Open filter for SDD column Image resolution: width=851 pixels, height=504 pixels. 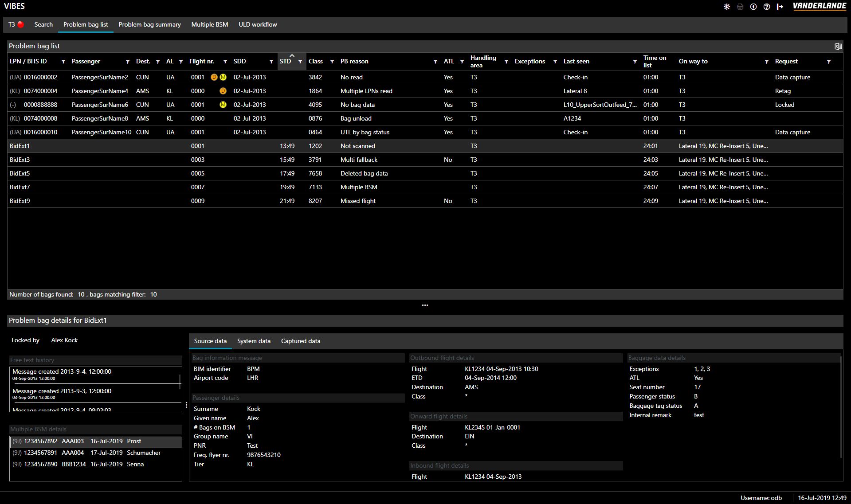point(271,62)
